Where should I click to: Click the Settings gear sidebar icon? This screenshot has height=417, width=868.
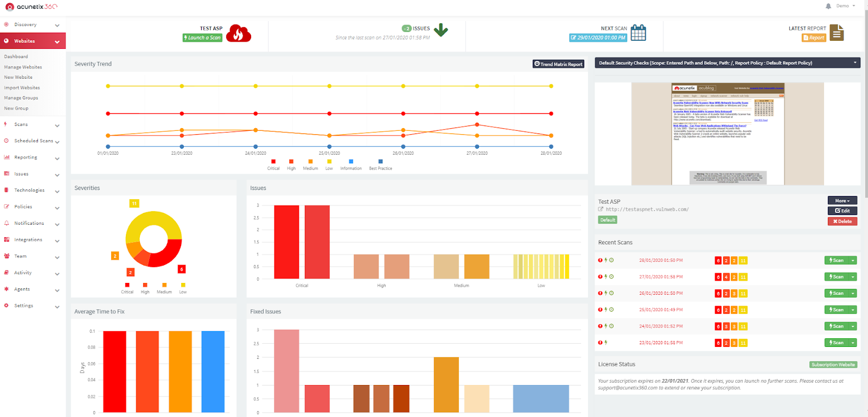click(x=7, y=306)
